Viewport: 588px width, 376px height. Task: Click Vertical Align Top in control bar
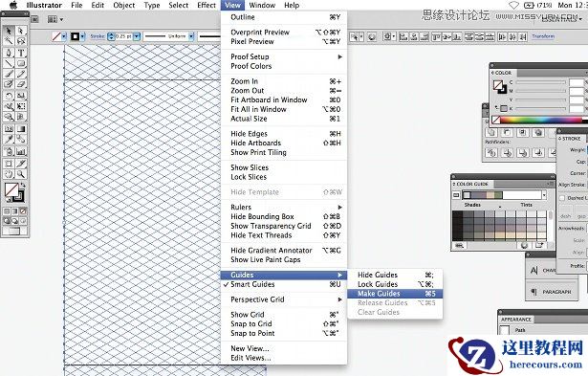[435, 36]
